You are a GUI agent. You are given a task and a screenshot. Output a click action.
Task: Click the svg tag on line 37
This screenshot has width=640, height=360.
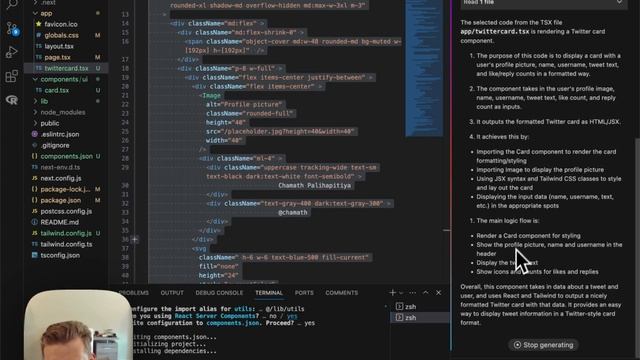[200, 249]
